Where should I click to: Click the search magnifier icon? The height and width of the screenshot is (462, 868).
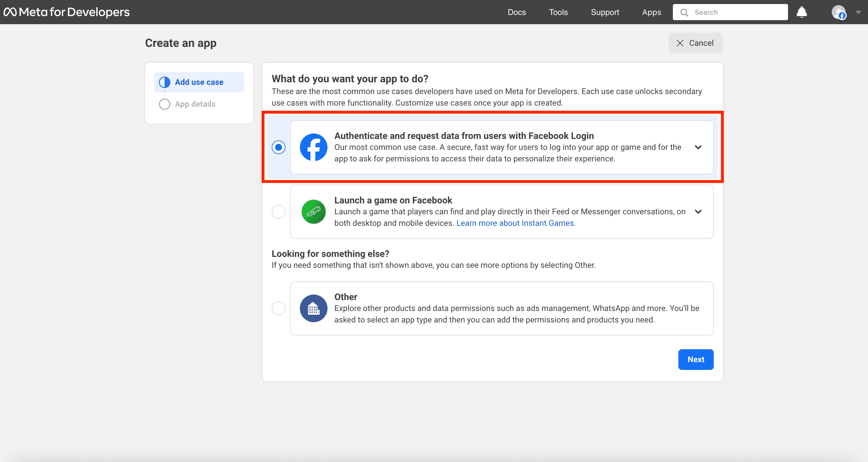pos(684,12)
